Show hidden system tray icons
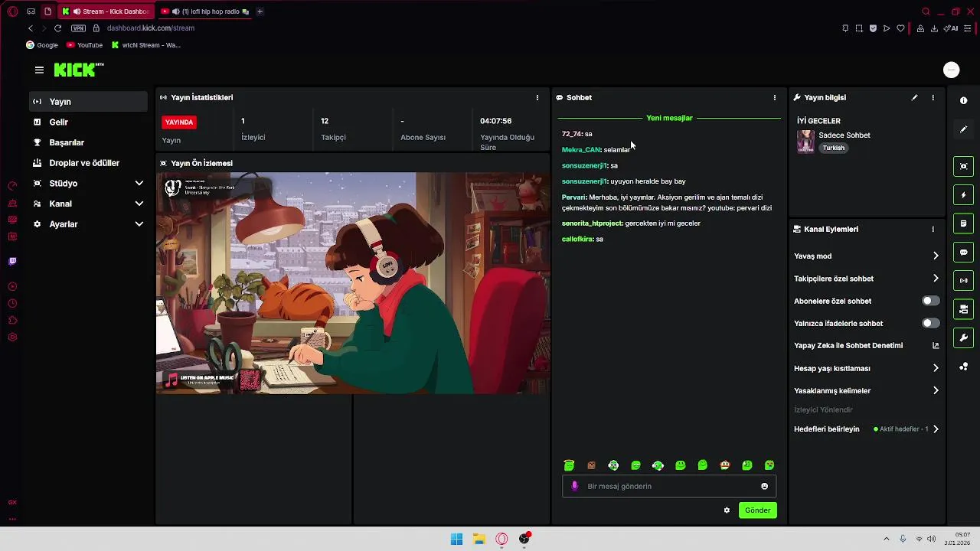The image size is (980, 551). (887, 539)
